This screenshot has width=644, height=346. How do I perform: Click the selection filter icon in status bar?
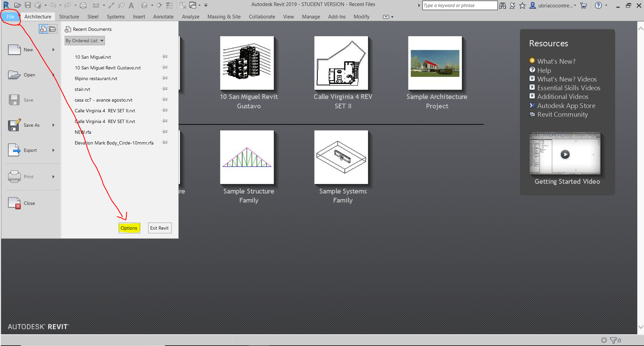click(x=613, y=340)
